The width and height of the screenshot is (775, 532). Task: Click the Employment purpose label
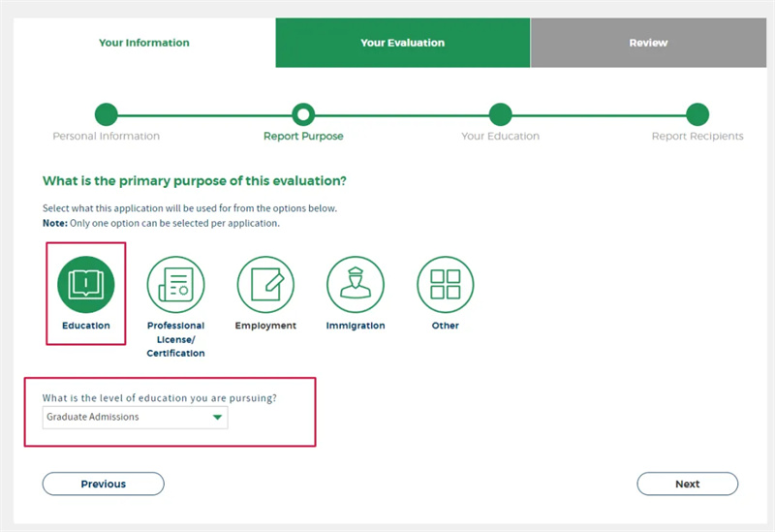(x=265, y=326)
